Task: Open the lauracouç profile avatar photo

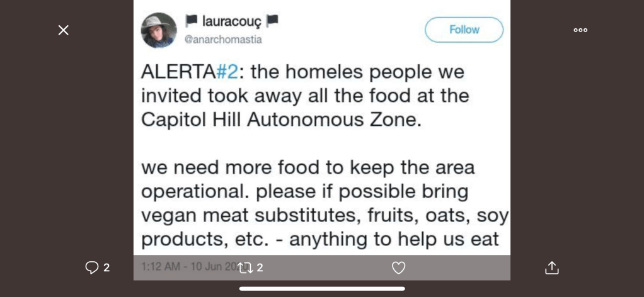Action: [159, 30]
